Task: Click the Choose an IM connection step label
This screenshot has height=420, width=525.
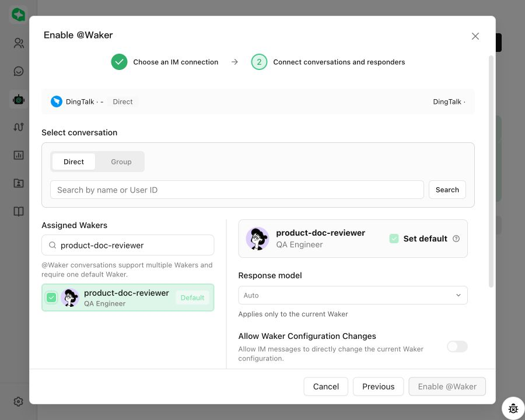Action: [x=176, y=62]
